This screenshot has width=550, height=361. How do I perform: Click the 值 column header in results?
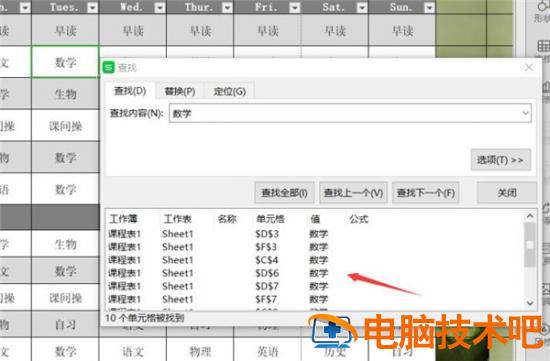[315, 219]
